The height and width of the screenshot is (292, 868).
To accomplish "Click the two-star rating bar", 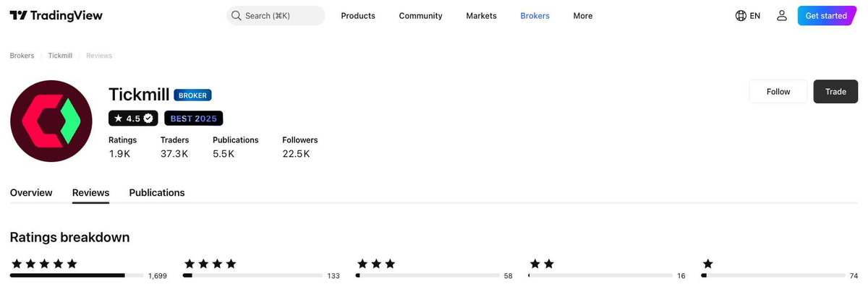I will tap(600, 275).
